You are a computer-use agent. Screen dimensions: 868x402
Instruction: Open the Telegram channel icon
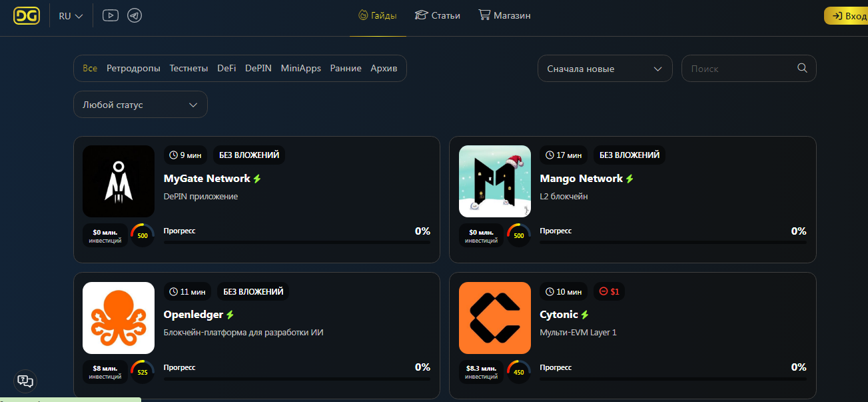click(135, 15)
